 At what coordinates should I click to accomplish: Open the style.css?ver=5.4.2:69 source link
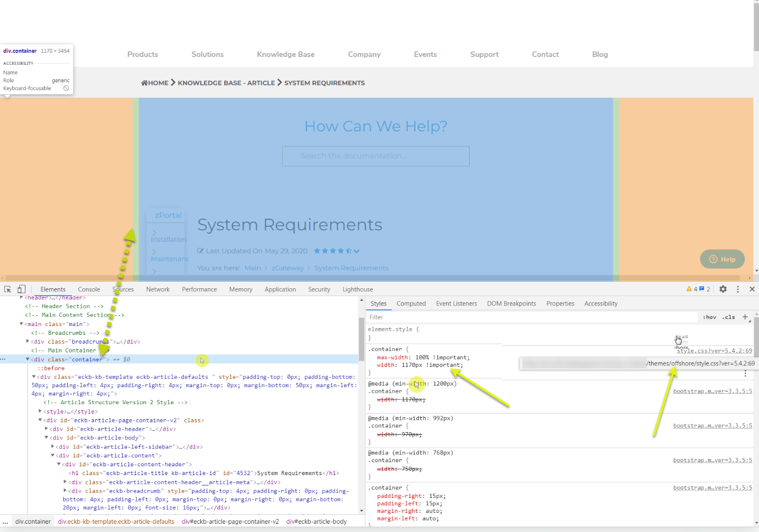pyautogui.click(x=714, y=351)
